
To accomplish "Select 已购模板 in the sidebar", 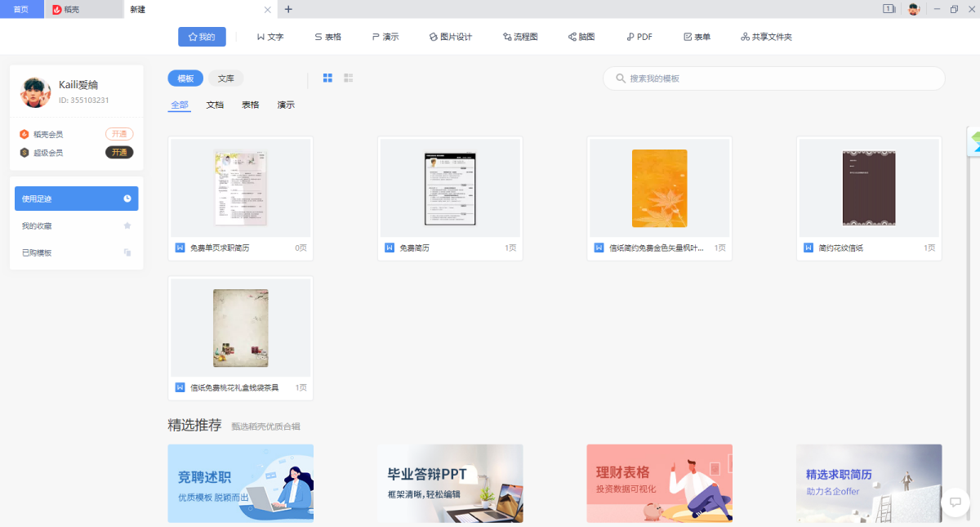I will pos(77,252).
